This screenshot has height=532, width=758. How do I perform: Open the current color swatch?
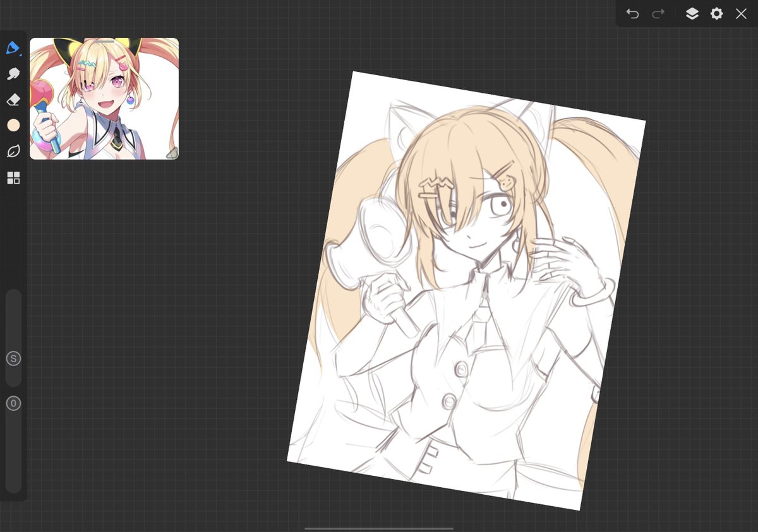13,126
